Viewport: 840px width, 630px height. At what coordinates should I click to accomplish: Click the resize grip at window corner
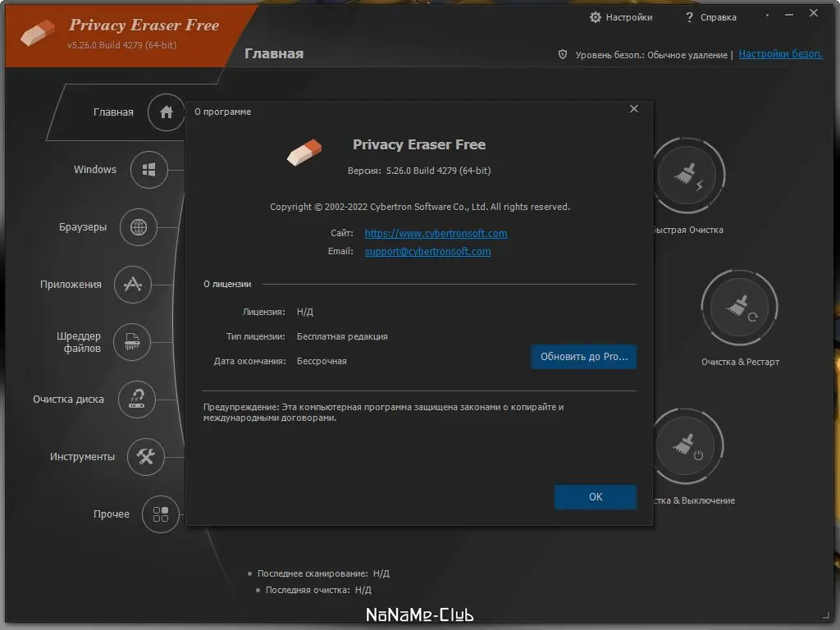pyautogui.click(x=825, y=615)
